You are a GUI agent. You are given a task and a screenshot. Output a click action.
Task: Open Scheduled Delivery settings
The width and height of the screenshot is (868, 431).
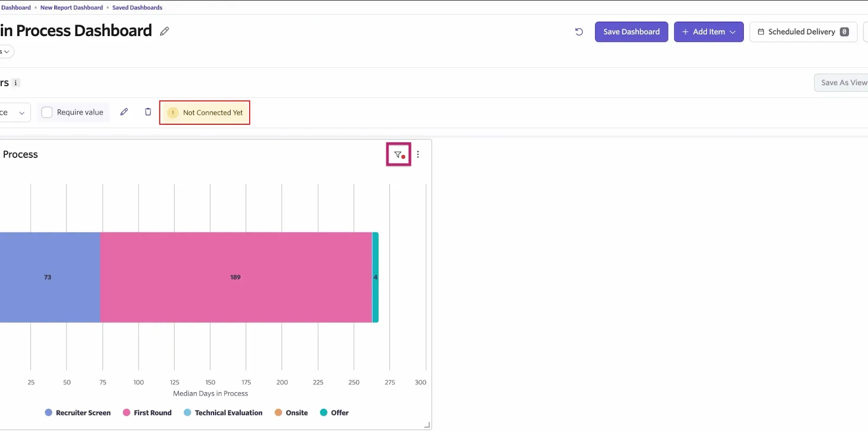pyautogui.click(x=803, y=32)
